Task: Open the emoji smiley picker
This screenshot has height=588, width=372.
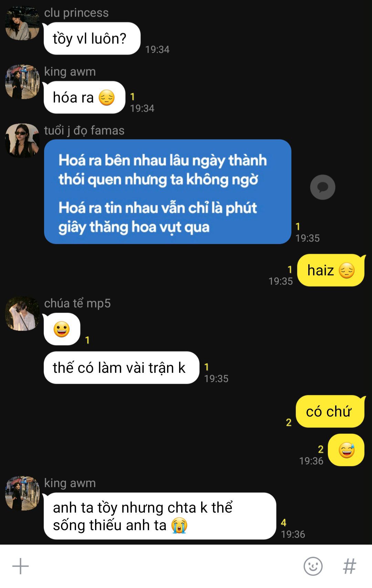Action: coord(313,566)
